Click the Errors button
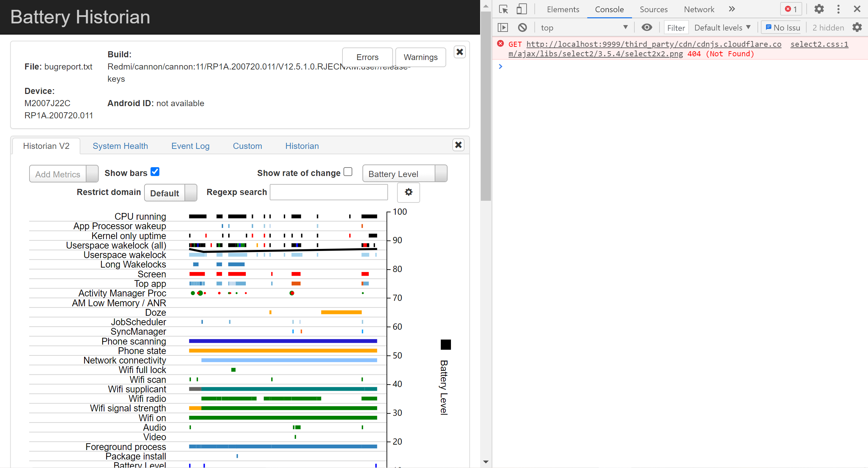Viewport: 868px width, 468px height. (x=367, y=57)
